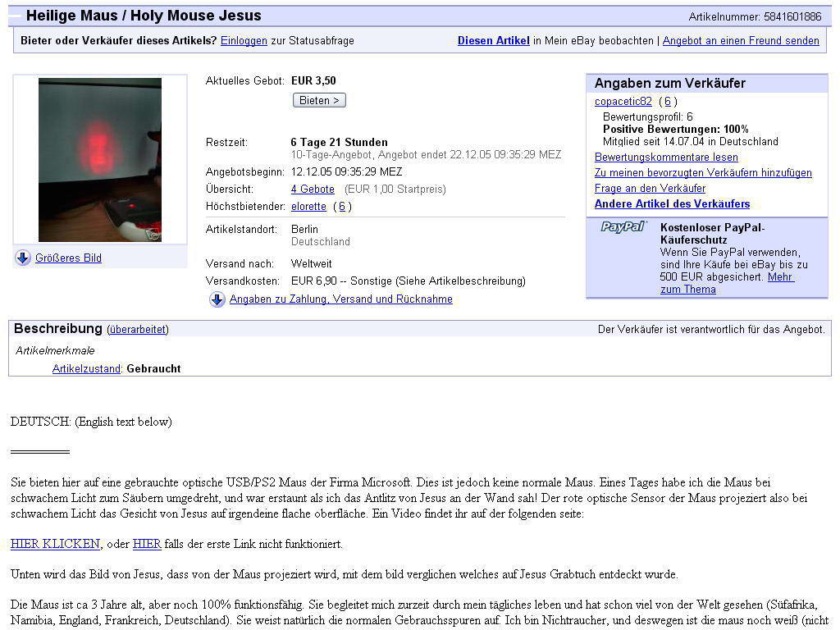Click the Bieten button
Image resolution: width=840 pixels, height=630 pixels.
(319, 100)
